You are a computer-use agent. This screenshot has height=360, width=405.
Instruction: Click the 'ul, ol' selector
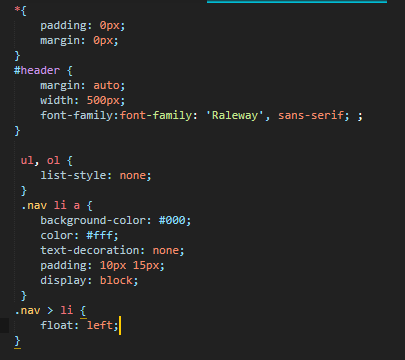click(40, 160)
